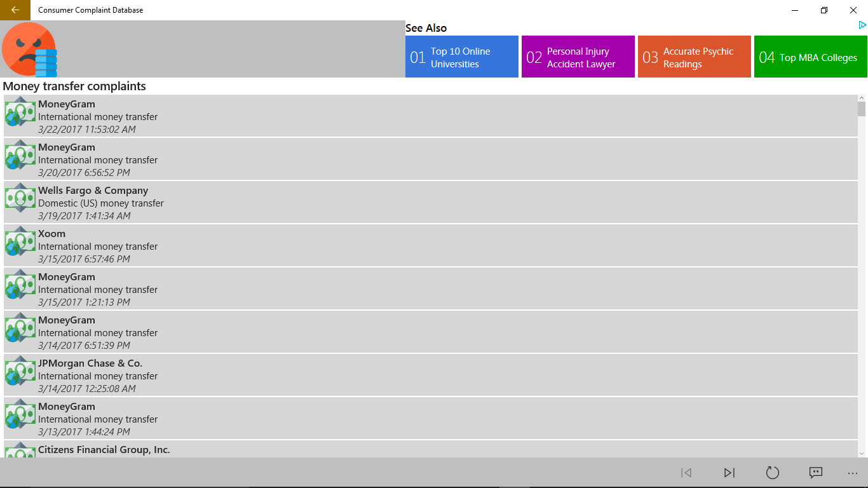Select JPMorgan Chase & Co. complaint title
The height and width of the screenshot is (488, 868).
[90, 363]
